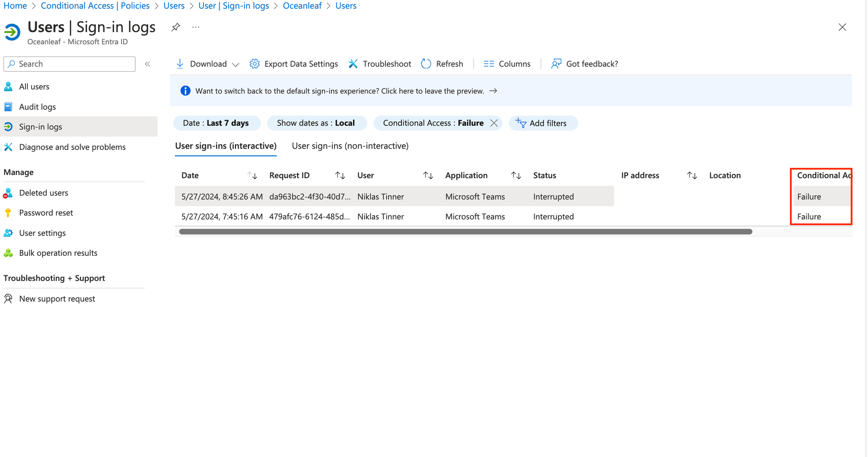Change the Date Last 7 days filter
This screenshot has height=457, width=868.
217,123
